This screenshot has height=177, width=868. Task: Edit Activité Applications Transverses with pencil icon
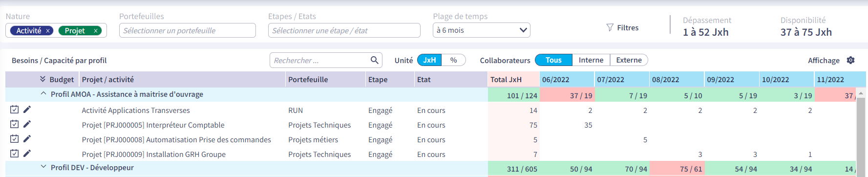[27, 110]
